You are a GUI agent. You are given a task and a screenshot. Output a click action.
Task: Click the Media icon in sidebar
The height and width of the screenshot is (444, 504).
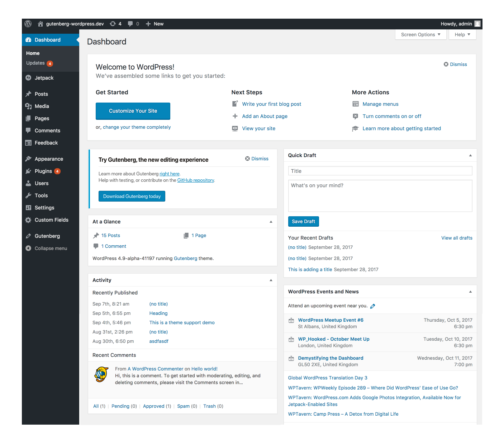[28, 106]
